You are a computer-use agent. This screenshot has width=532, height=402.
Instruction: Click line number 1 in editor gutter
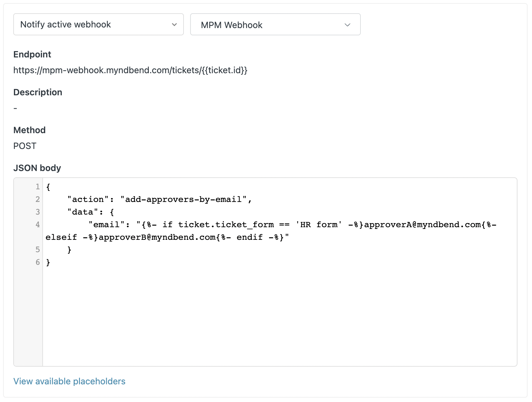click(x=38, y=187)
